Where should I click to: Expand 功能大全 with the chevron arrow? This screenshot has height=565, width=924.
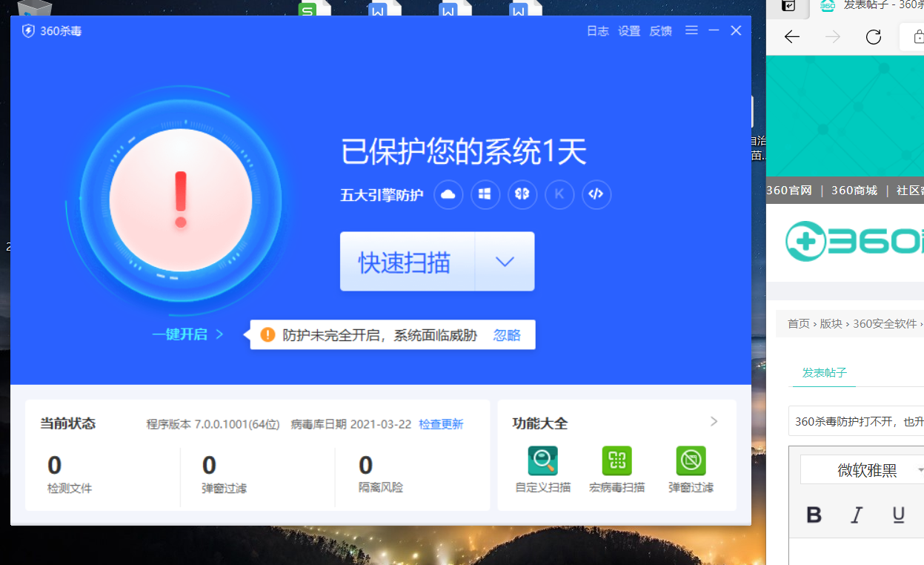714,422
